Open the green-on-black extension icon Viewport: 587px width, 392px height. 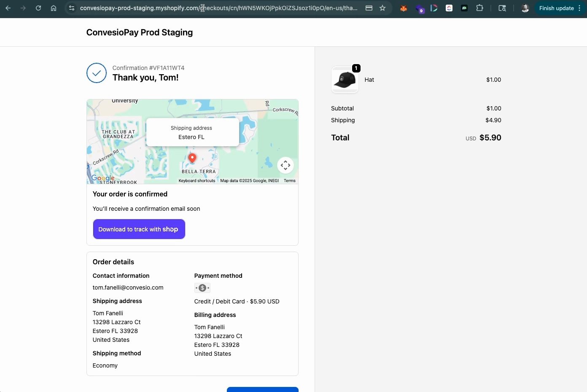point(464,8)
